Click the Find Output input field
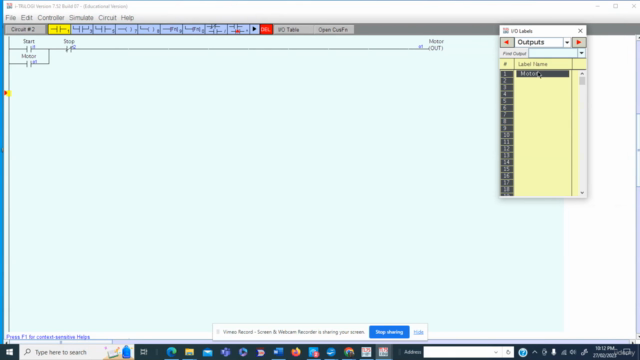This screenshot has width=640, height=360. tap(553, 53)
